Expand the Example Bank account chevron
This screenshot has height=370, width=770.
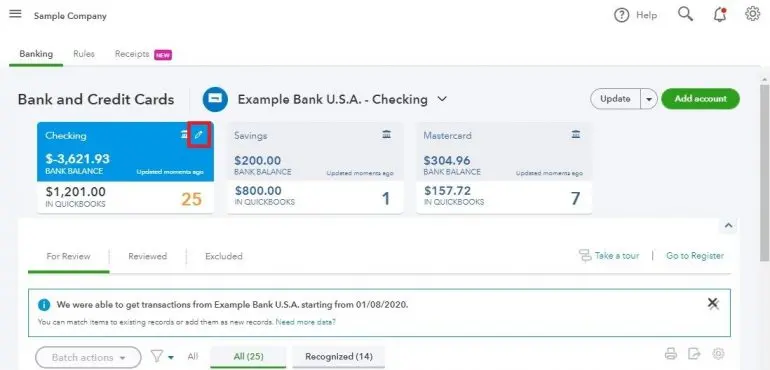tap(442, 99)
